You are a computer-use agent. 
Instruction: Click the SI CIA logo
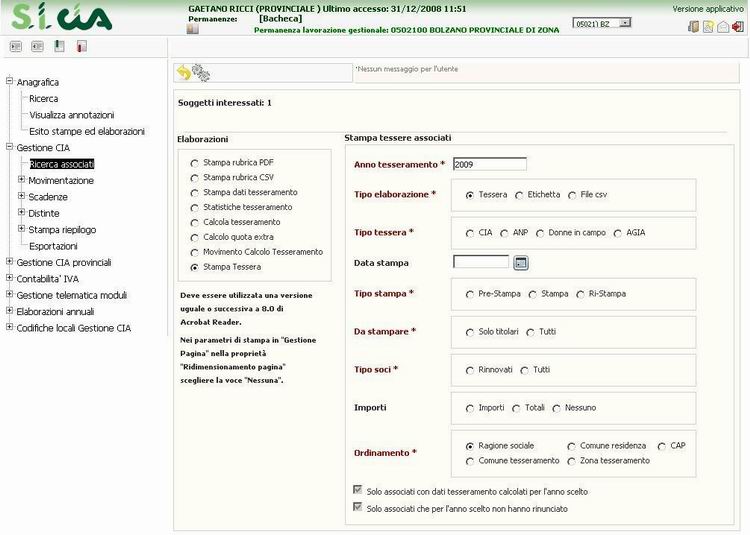[61, 17]
